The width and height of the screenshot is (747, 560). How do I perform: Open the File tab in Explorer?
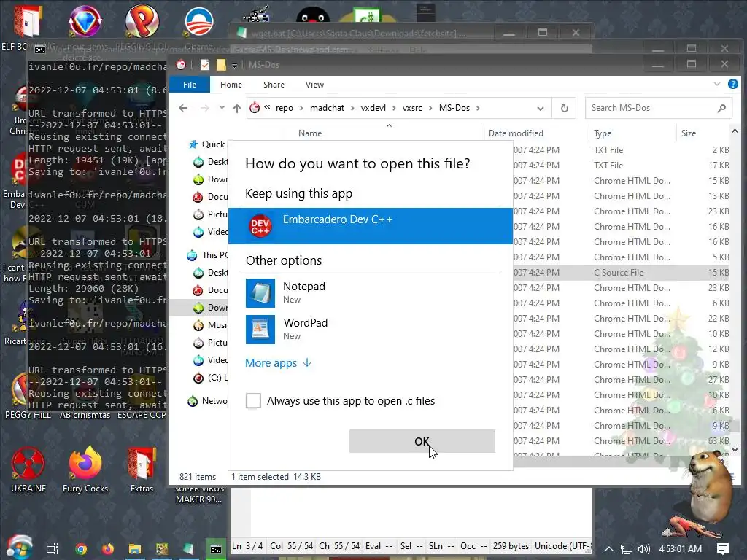click(x=190, y=85)
